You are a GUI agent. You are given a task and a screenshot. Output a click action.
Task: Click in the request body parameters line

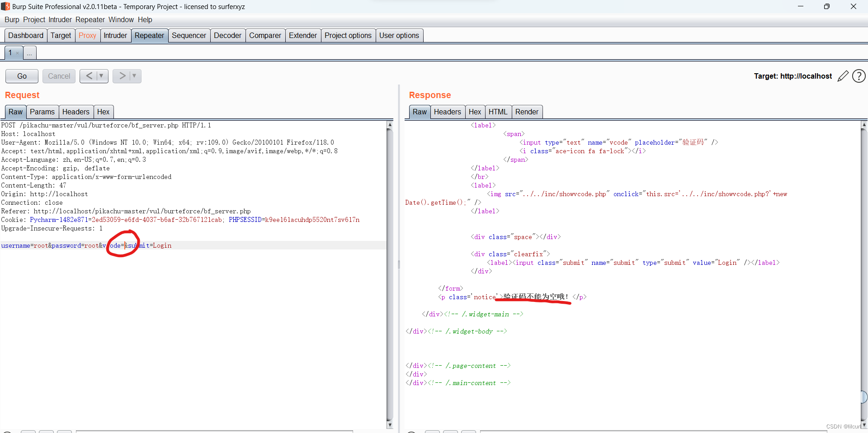pos(86,245)
